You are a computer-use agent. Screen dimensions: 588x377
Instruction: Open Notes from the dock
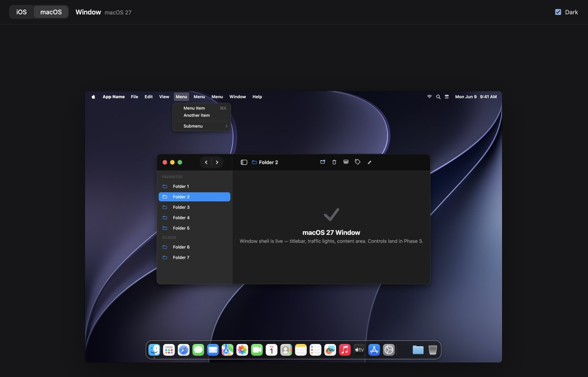(301, 350)
